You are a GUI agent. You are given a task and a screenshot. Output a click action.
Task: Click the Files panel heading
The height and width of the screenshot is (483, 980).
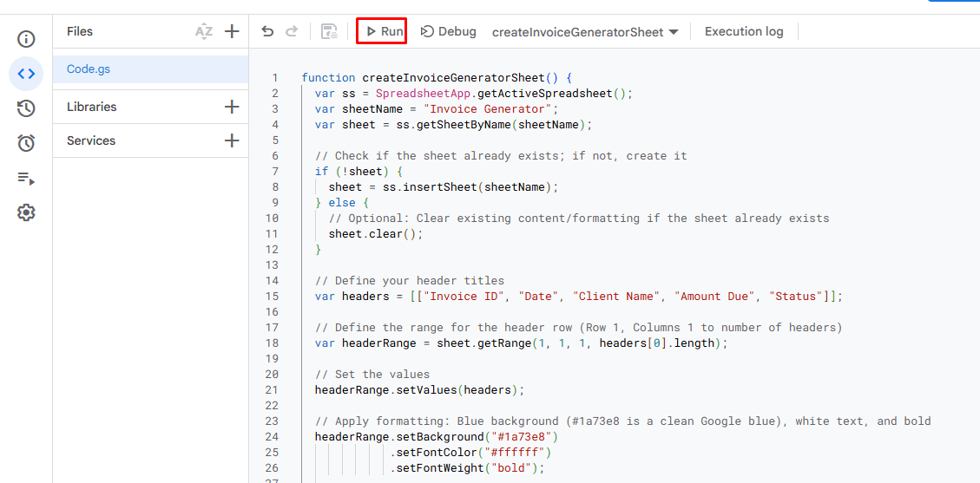[x=79, y=31]
